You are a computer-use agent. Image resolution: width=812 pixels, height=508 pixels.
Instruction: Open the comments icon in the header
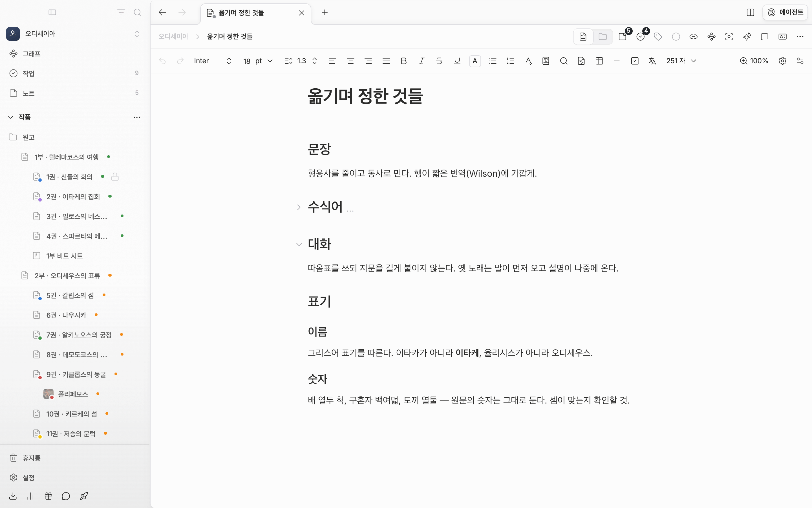pos(765,37)
